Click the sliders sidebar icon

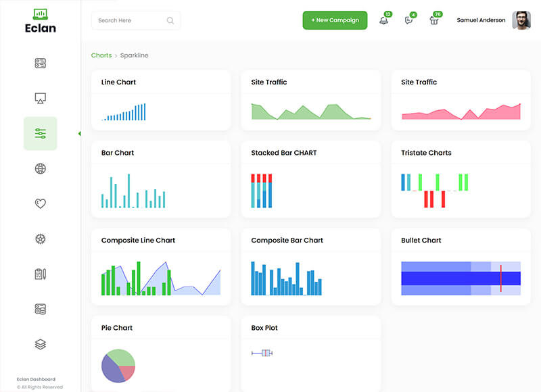tap(40, 134)
